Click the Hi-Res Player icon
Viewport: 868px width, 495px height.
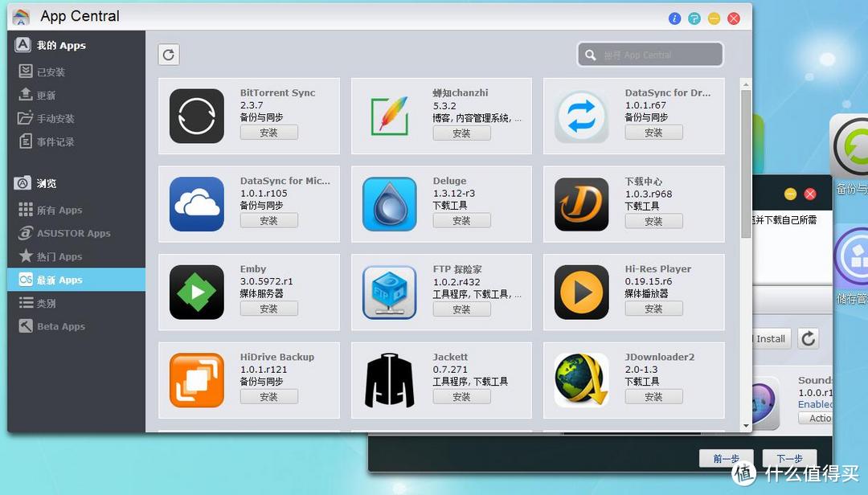click(x=581, y=292)
